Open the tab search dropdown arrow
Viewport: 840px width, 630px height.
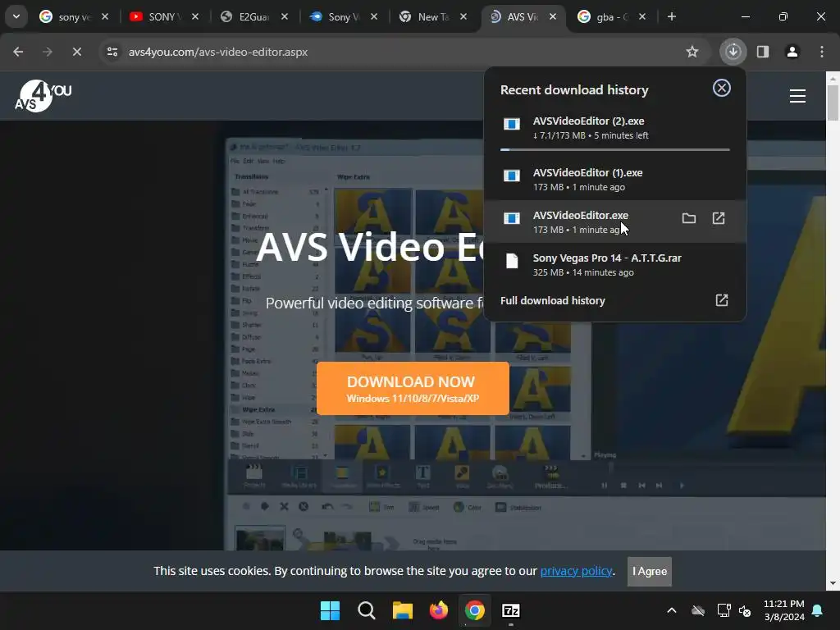16,16
